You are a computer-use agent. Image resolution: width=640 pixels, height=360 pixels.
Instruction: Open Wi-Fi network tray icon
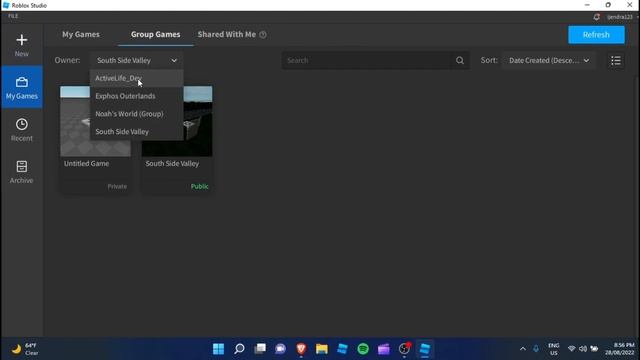click(571, 349)
